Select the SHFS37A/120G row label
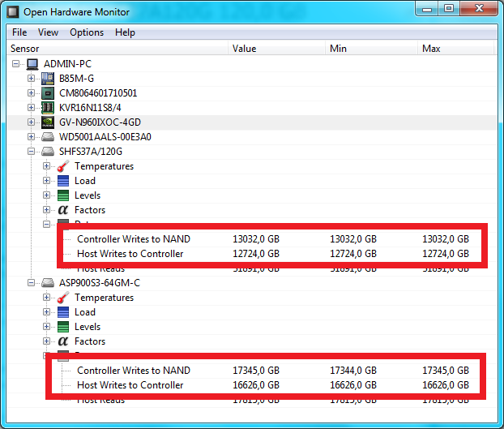504x429 pixels. pos(91,152)
